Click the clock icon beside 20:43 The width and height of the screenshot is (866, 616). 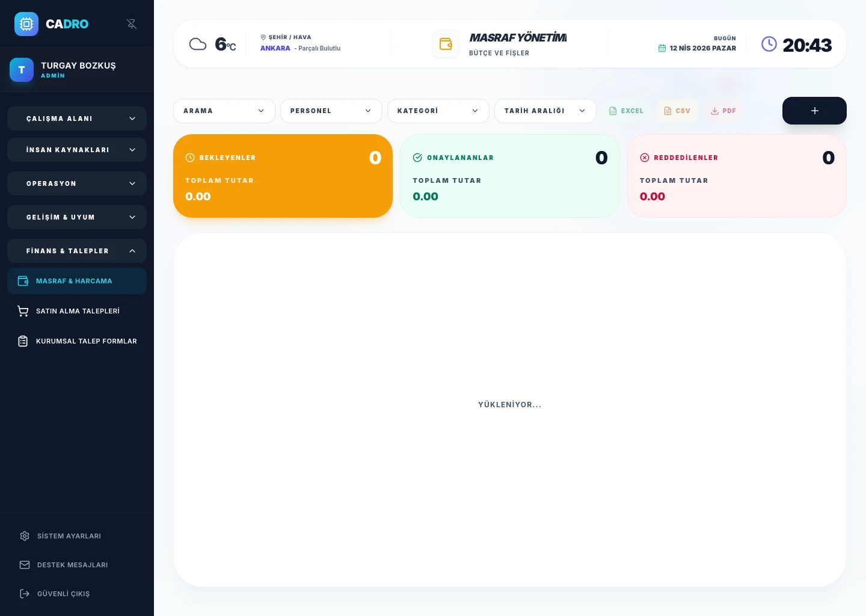[769, 44]
